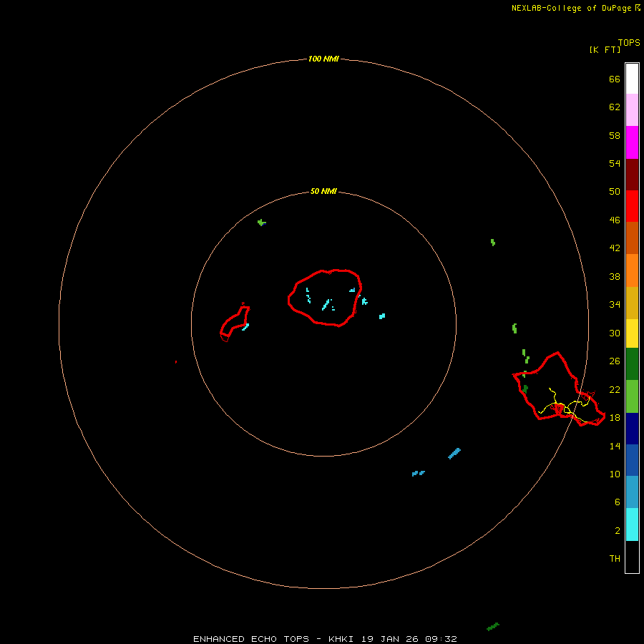Click the '50' legend value label

pyautogui.click(x=615, y=191)
